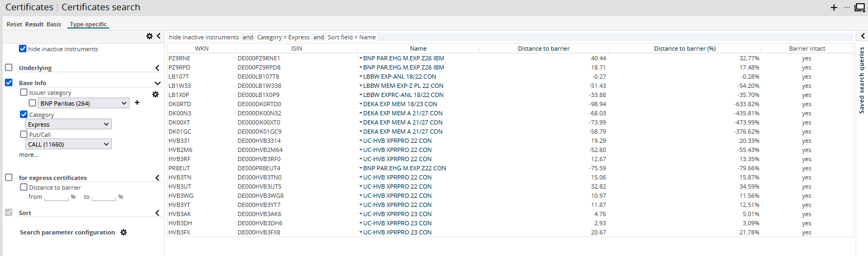Click the more... link under Base Info

click(29, 155)
